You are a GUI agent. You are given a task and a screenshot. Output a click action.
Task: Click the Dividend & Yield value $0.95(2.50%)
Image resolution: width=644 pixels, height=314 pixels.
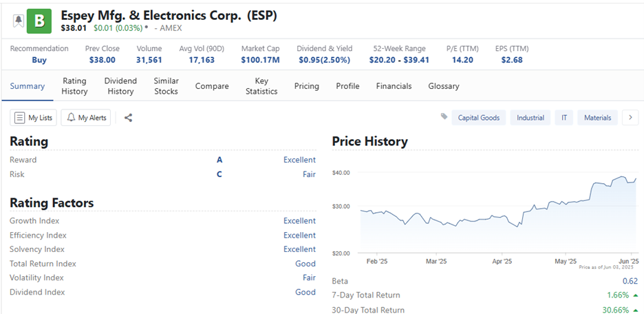pos(325,60)
